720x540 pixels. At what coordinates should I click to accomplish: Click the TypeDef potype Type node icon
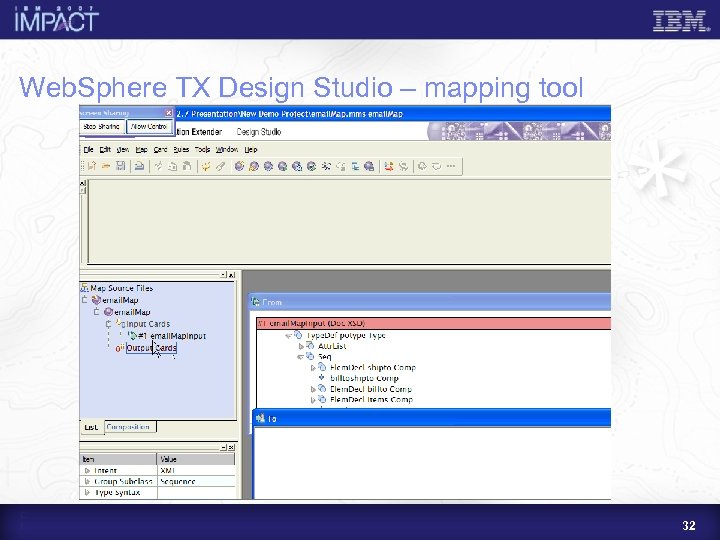point(298,335)
